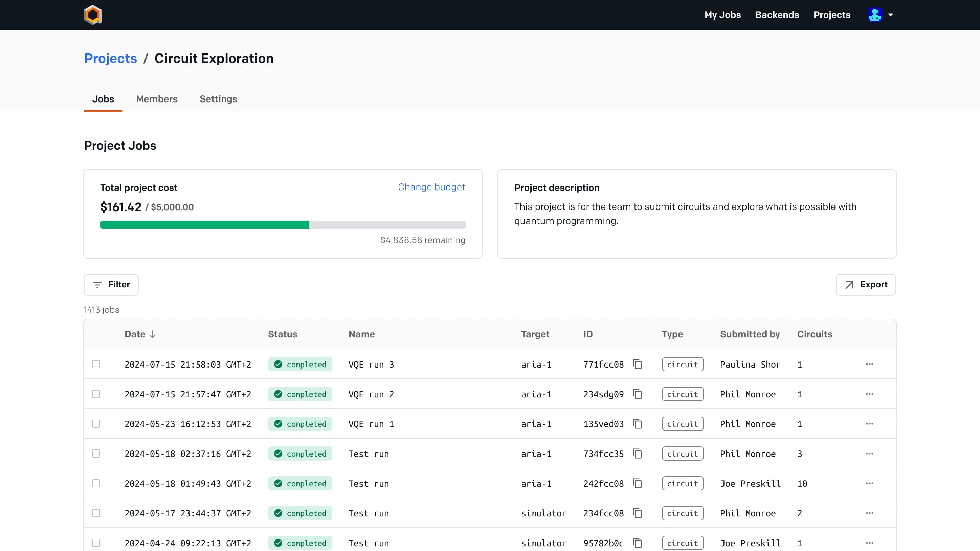Open options menu for the simulator Test run
Image resolution: width=980 pixels, height=551 pixels.
point(869,513)
